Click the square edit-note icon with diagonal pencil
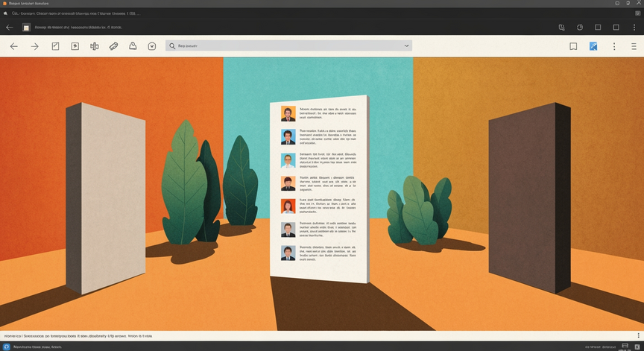Image resolution: width=644 pixels, height=351 pixels. click(55, 46)
